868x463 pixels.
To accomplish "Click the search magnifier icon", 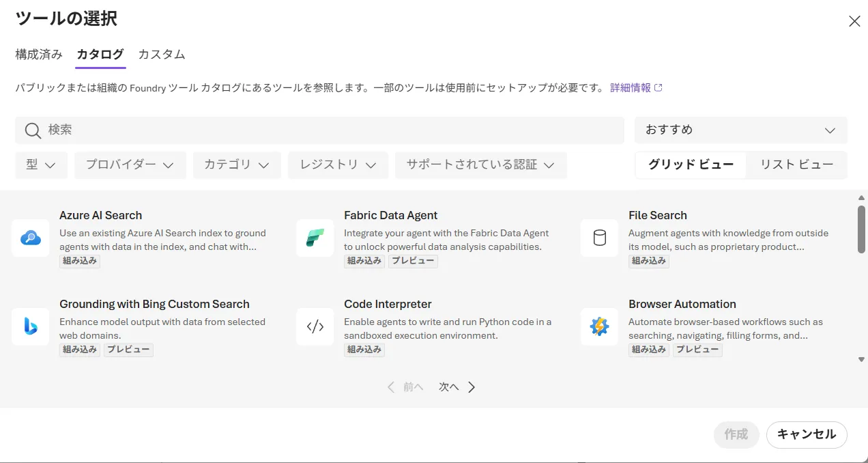I will click(x=33, y=130).
